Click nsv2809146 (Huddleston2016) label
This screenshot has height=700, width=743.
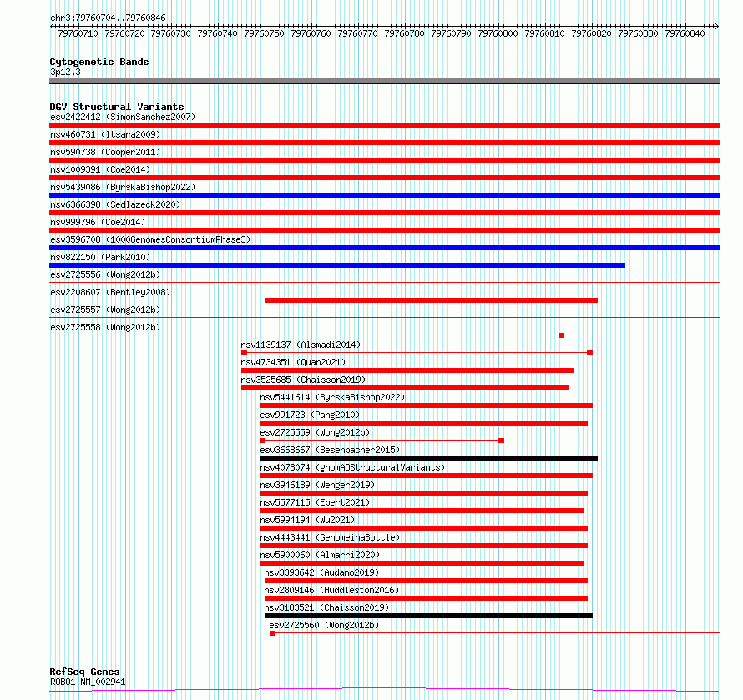click(331, 590)
